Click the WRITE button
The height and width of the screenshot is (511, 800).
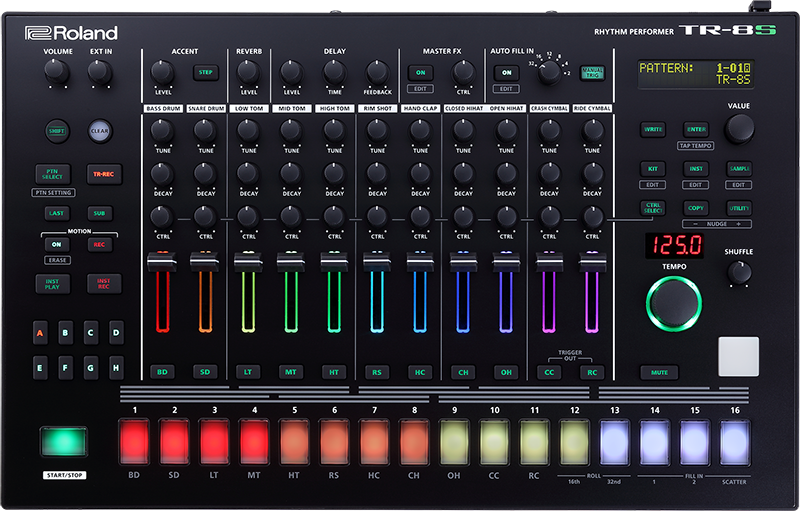pyautogui.click(x=653, y=129)
